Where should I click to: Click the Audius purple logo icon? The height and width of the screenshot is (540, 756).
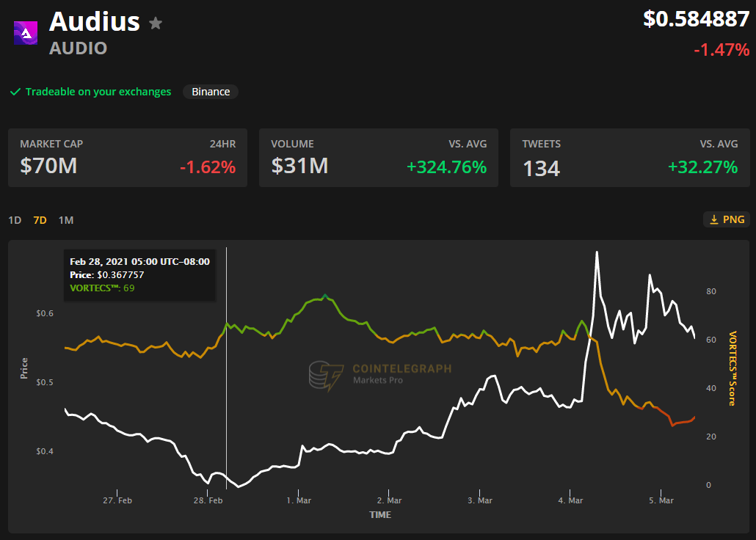coord(26,33)
